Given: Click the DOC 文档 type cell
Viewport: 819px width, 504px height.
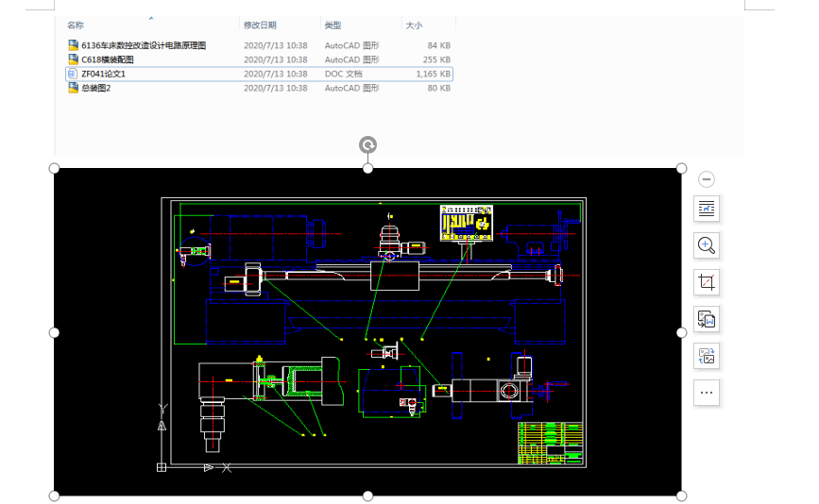Looking at the screenshot, I should coord(343,74).
